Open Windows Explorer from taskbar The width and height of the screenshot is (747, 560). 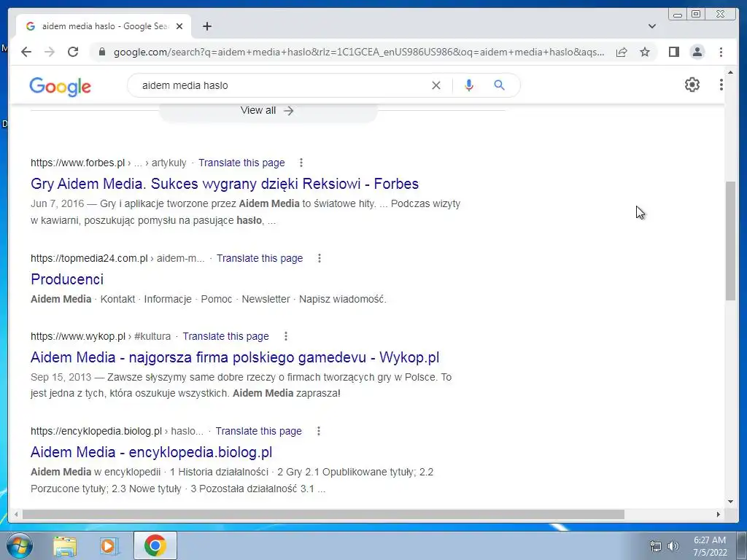65,545
